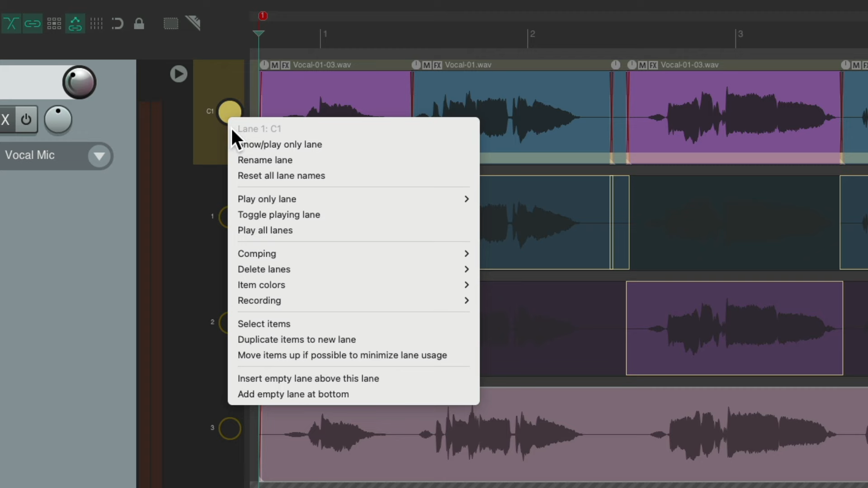Screen dimensions: 868x488
Task: Toggle playing for lane C1 circle
Action: coord(230,111)
